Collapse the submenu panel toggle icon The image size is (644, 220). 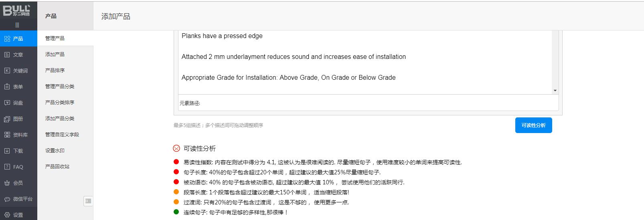(88, 201)
